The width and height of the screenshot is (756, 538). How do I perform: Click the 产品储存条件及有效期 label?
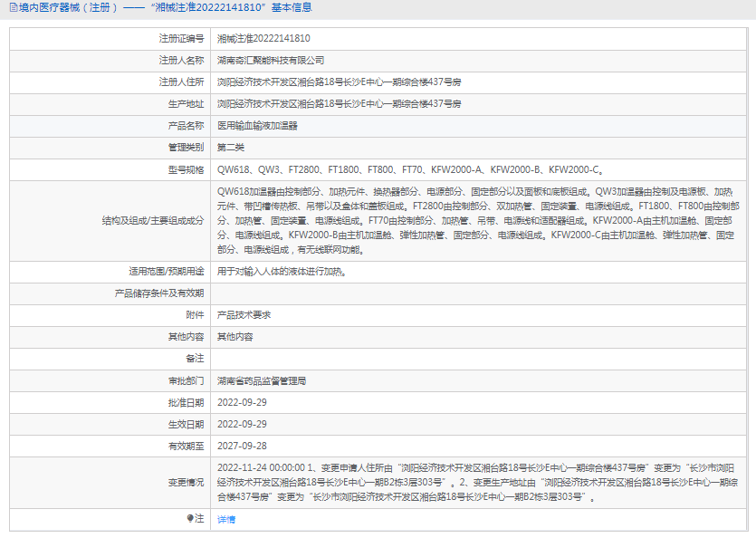159,293
